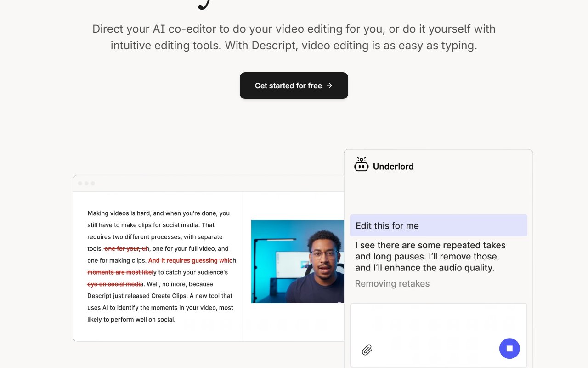Viewport: 588px width, 368px height.
Task: Click the middle window dot on the editor mockup
Action: coord(86,183)
